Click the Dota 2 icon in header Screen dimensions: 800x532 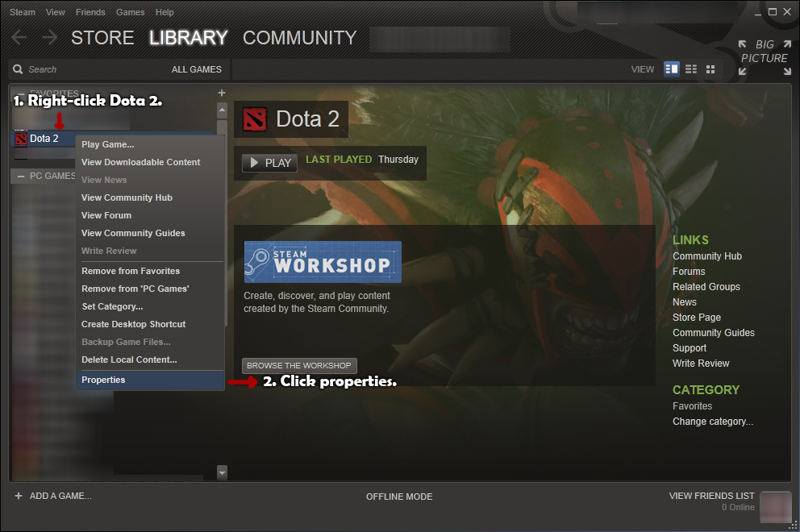(x=255, y=119)
